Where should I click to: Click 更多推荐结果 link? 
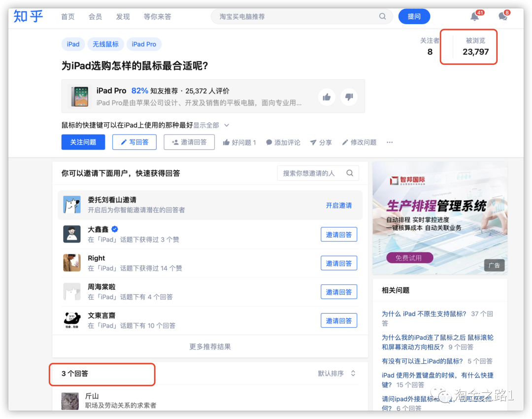(x=210, y=347)
